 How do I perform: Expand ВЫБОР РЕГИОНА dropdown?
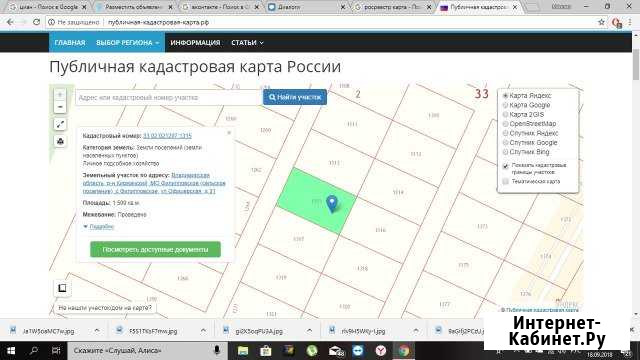(127, 42)
